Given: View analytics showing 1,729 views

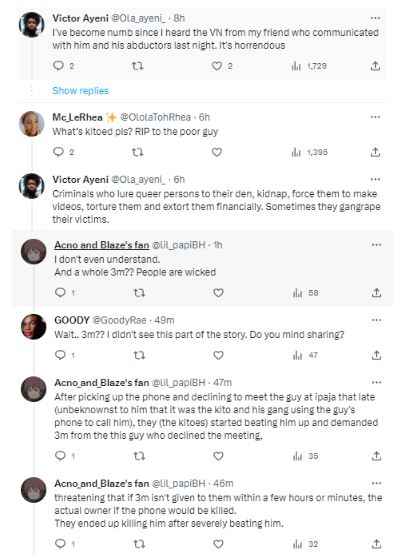Looking at the screenshot, I should (x=309, y=66).
